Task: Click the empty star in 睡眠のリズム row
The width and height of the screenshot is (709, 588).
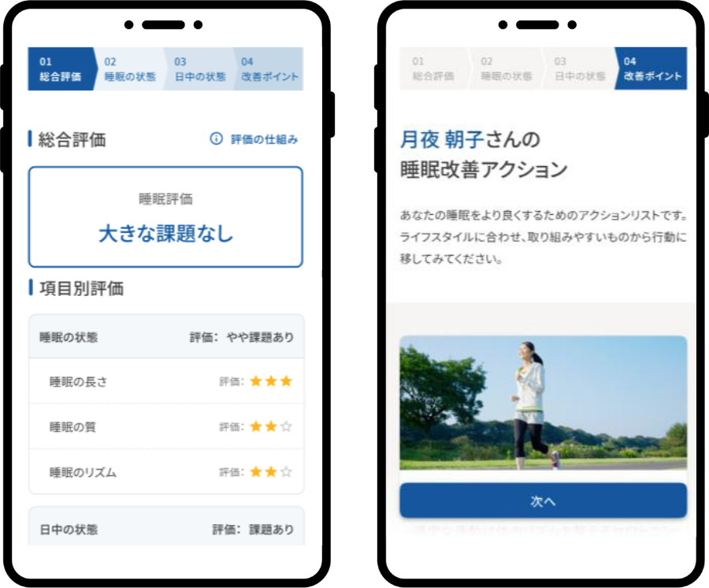Action: [286, 472]
